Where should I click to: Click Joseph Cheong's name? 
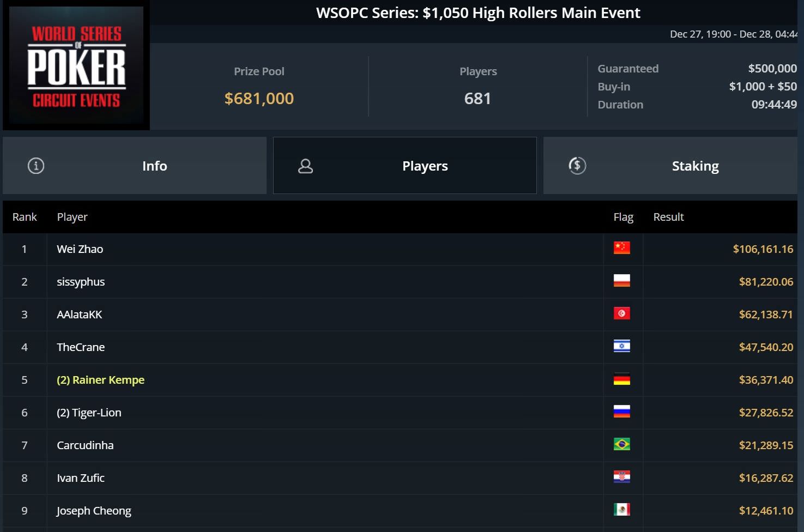[x=94, y=511]
